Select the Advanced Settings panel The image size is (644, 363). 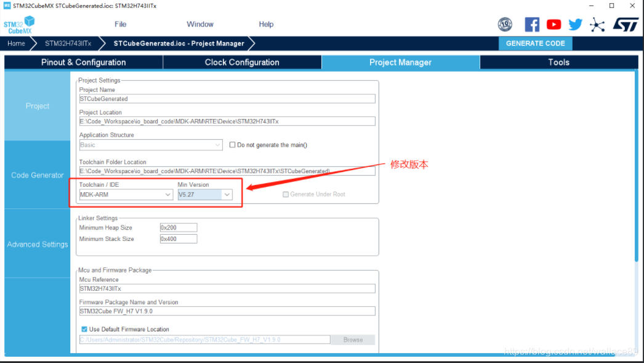37,244
